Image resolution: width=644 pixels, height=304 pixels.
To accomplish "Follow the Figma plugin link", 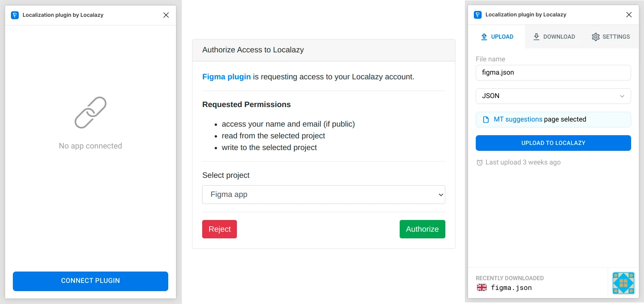I will coord(226,77).
